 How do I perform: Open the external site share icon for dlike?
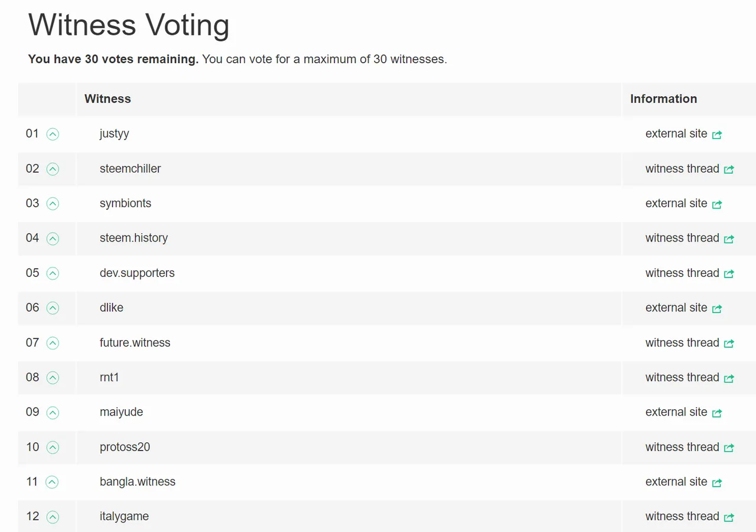click(717, 308)
